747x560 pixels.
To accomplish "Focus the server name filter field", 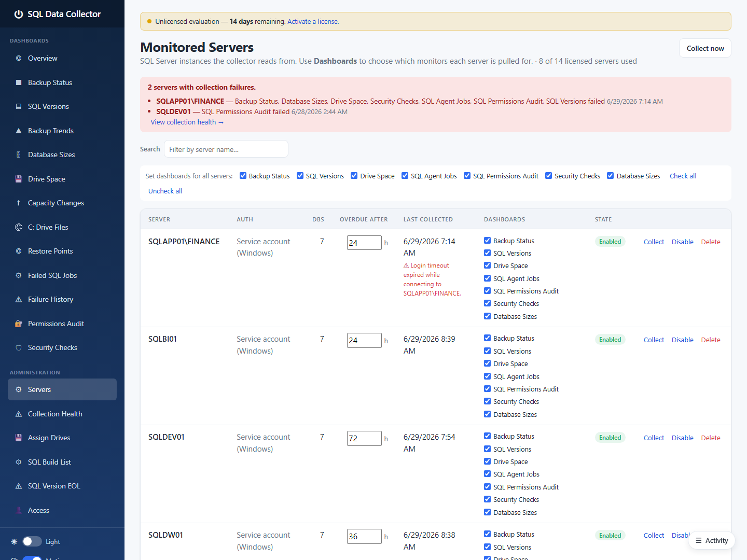I will (x=226, y=149).
